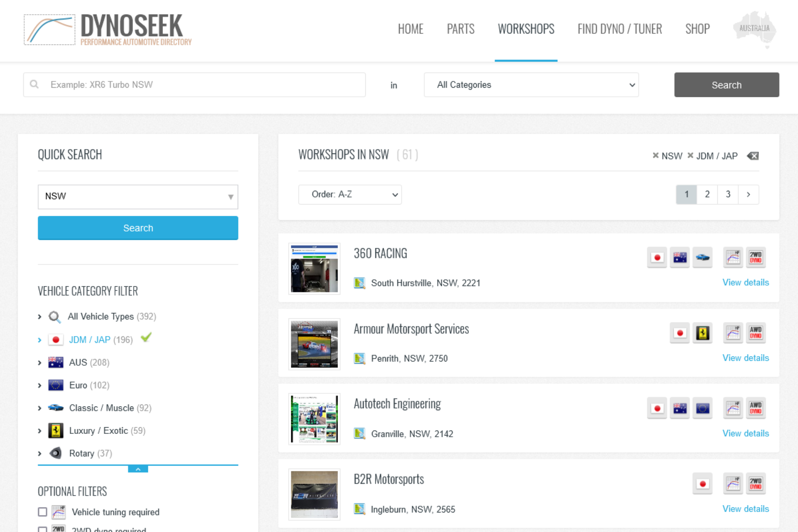Click 360 Racing's Australian flag icon
Viewport: 798px width, 532px height.
coord(680,258)
